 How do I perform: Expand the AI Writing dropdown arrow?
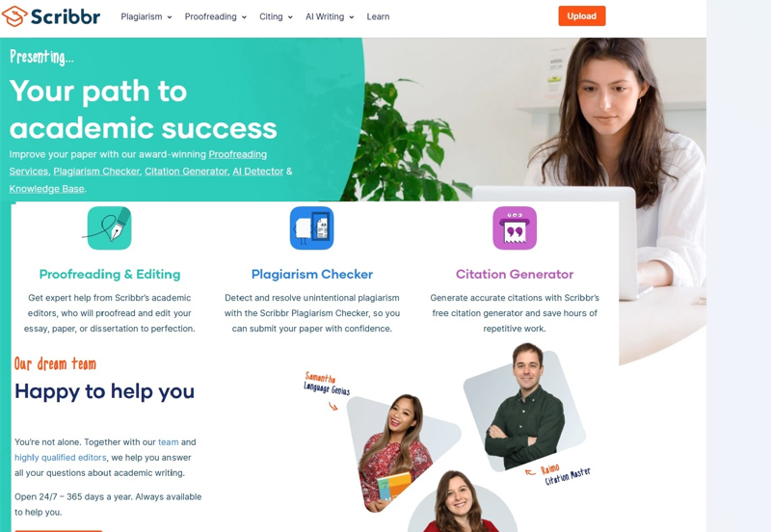click(x=352, y=17)
